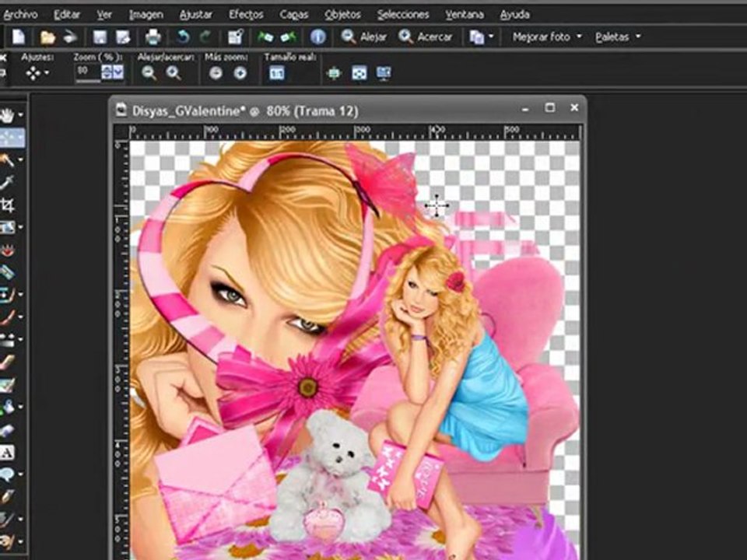This screenshot has height=560, width=747.
Task: Select the Text tool with letter A
Action: [7, 453]
